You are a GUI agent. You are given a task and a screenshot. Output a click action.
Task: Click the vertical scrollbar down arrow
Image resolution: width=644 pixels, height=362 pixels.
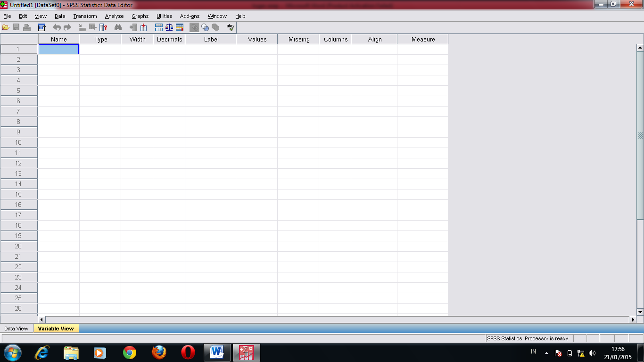coord(640,312)
